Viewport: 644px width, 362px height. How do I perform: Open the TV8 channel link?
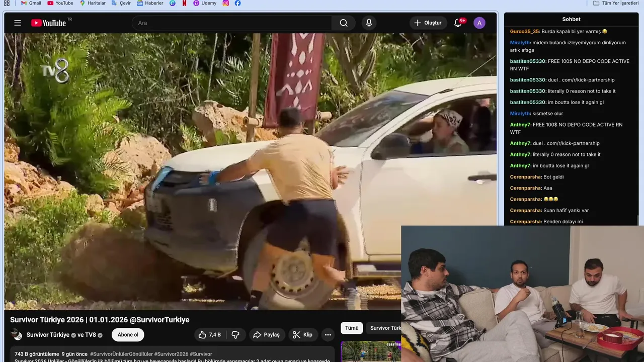(x=91, y=335)
